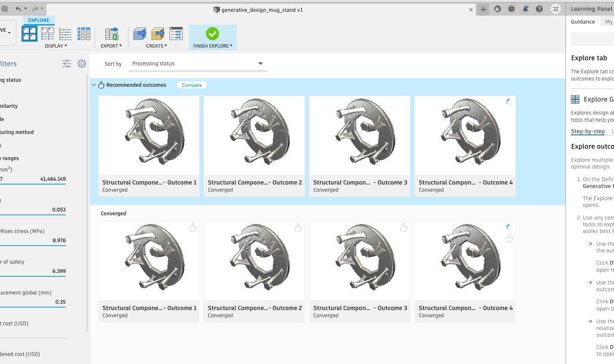This screenshot has width=614, height=364.
Task: Click the Compare button
Action: [192, 85]
